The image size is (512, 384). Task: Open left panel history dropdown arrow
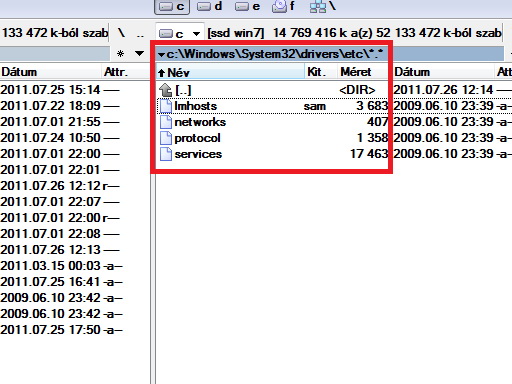(x=139, y=54)
